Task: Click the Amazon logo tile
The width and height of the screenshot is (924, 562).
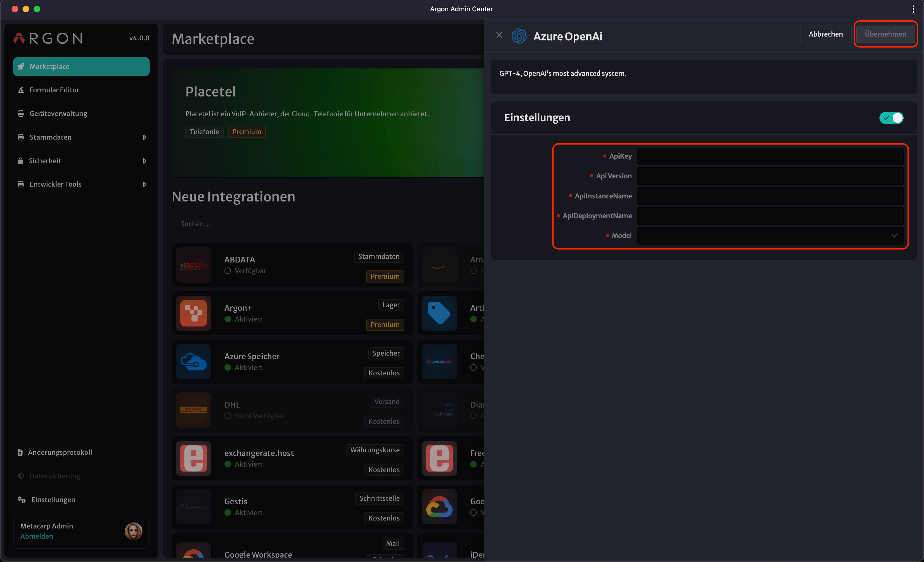Action: tap(439, 265)
